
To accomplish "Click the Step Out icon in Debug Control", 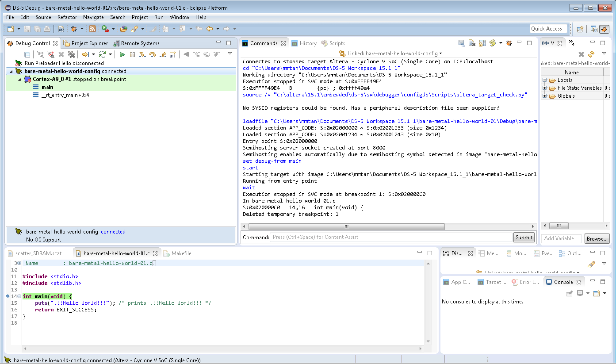I will point(163,54).
